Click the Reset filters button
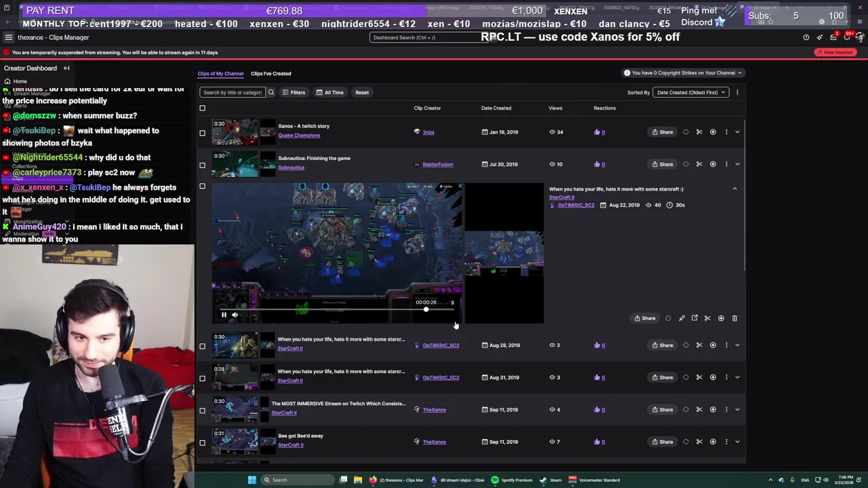Image resolution: width=868 pixels, height=488 pixels. 362,92
